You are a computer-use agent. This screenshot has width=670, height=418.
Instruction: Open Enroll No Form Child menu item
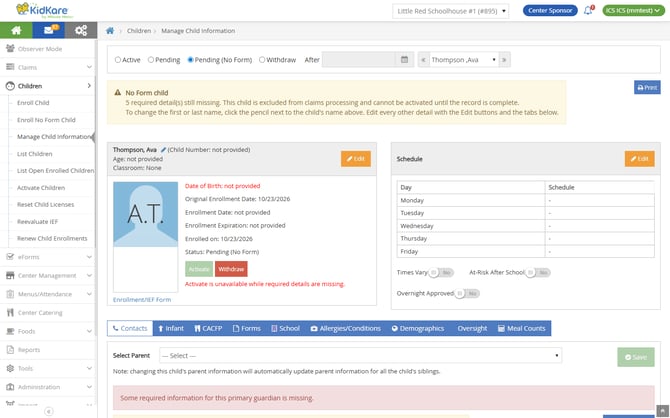46,120
